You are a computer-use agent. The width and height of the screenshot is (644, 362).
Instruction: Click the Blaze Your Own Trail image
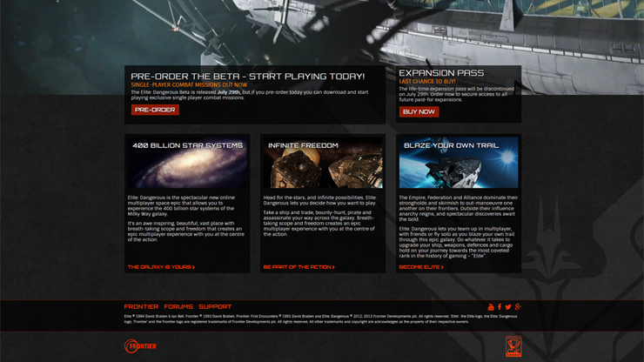point(459,163)
